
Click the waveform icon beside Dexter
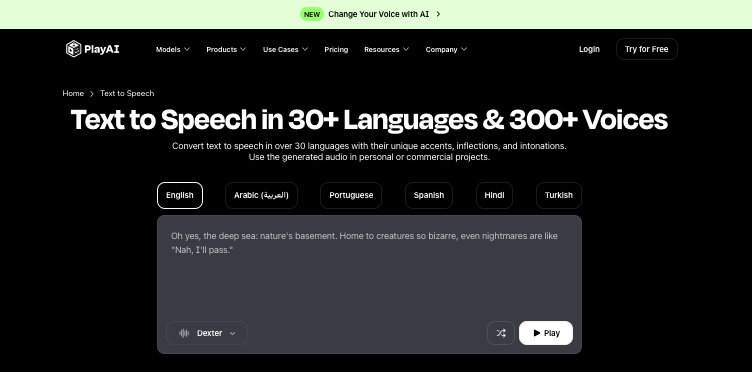[x=184, y=333]
